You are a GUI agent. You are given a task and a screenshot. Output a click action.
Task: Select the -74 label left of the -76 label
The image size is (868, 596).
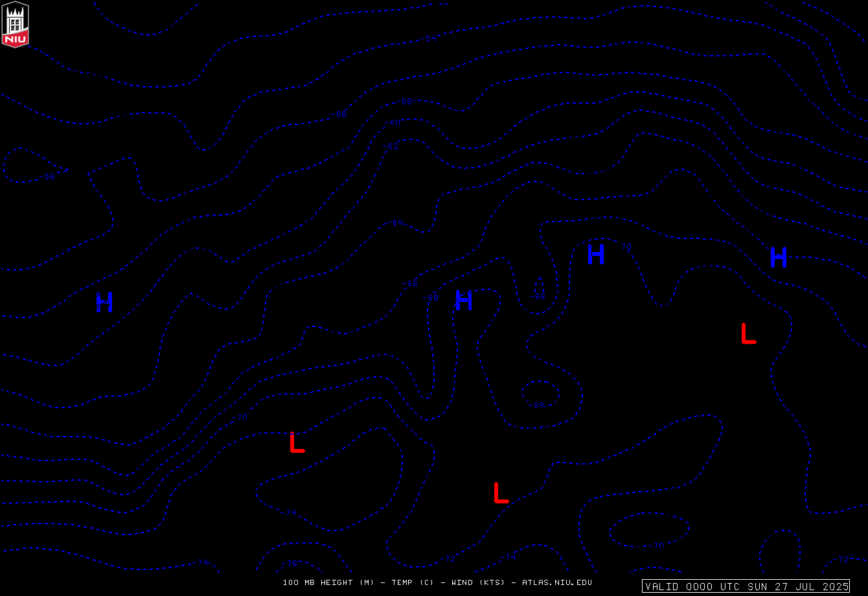coord(201,563)
